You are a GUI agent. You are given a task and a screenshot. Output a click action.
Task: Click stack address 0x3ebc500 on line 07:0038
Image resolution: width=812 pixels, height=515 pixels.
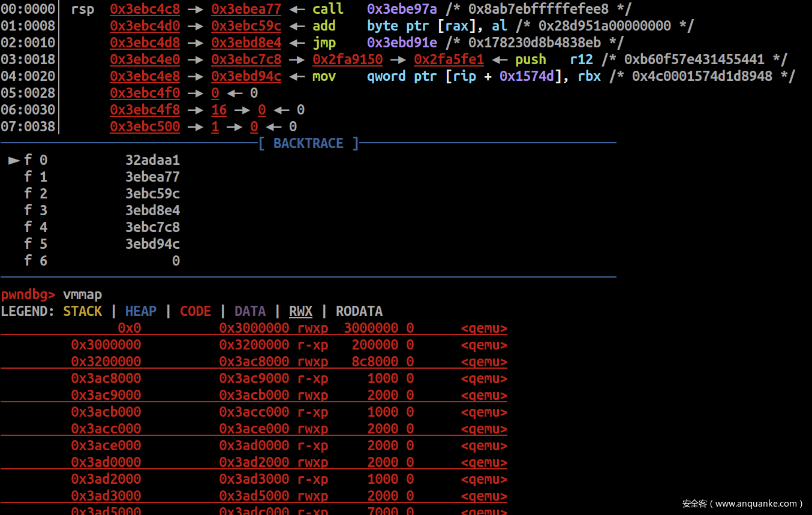point(145,127)
